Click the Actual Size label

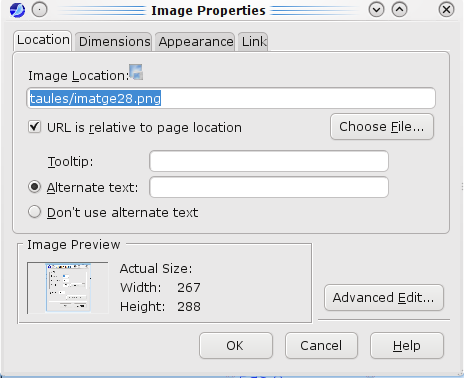[156, 269]
